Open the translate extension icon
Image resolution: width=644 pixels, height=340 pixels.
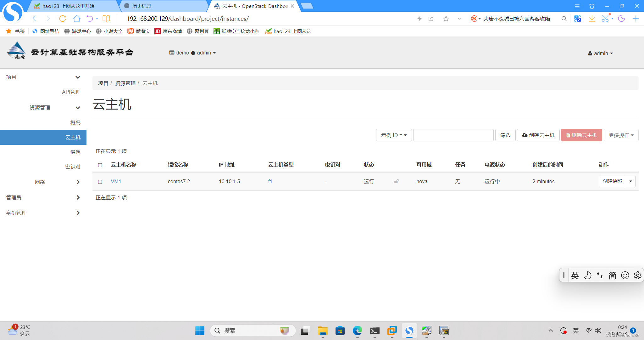click(577, 19)
